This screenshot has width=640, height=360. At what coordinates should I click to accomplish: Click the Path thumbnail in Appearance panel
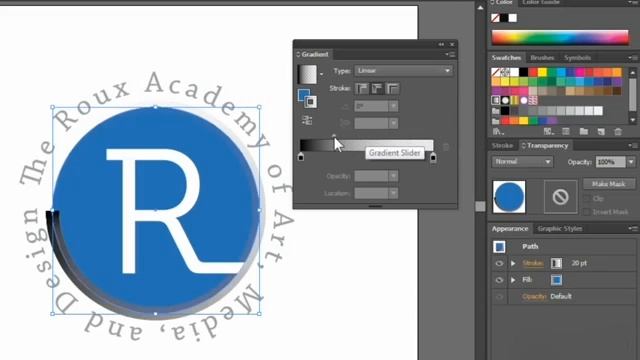click(x=499, y=247)
